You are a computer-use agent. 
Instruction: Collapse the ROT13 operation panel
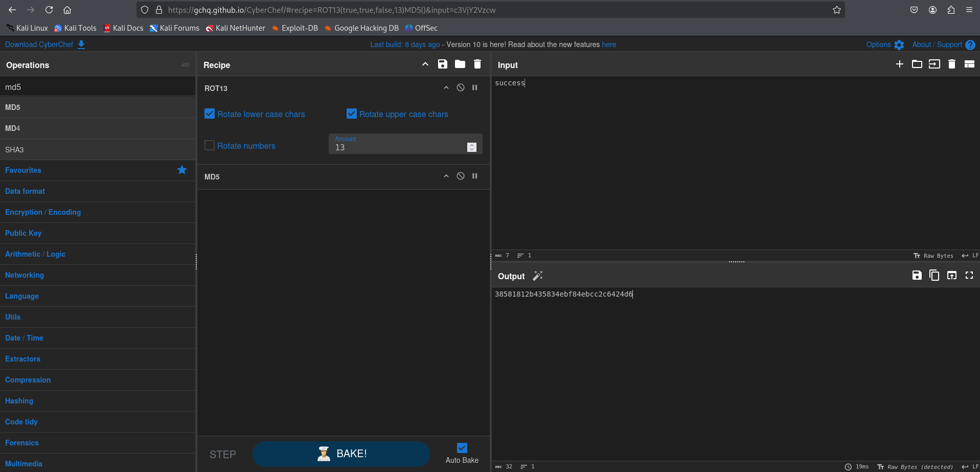[446, 87]
